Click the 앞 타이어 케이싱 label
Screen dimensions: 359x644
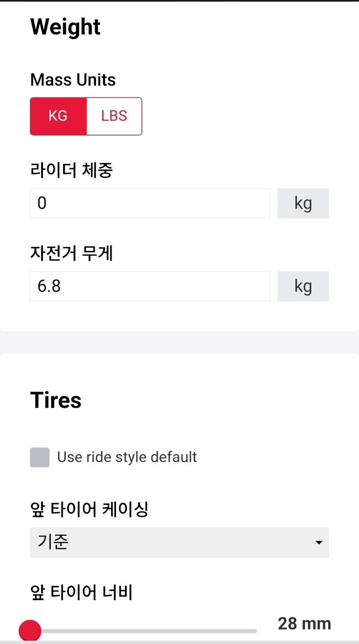(89, 509)
